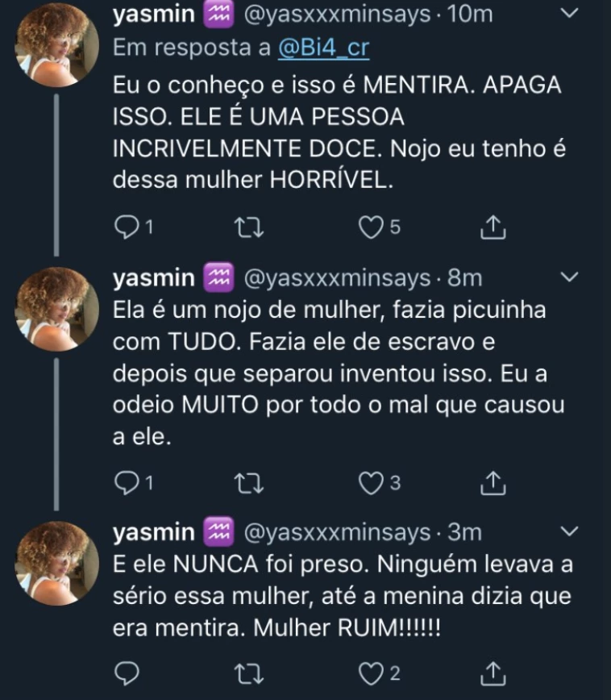Reply to the first tweet about MENTIRA

[x=127, y=229]
